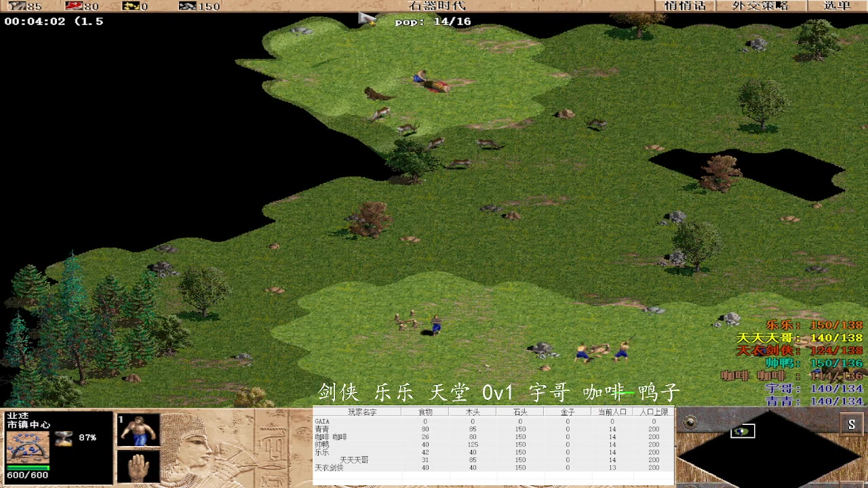
Task: Click the 咖啡 咖啡 row name in table
Action: 331,437
